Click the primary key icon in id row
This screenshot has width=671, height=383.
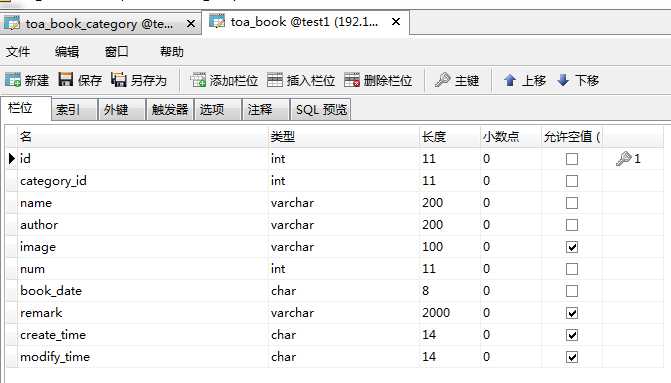(623, 159)
